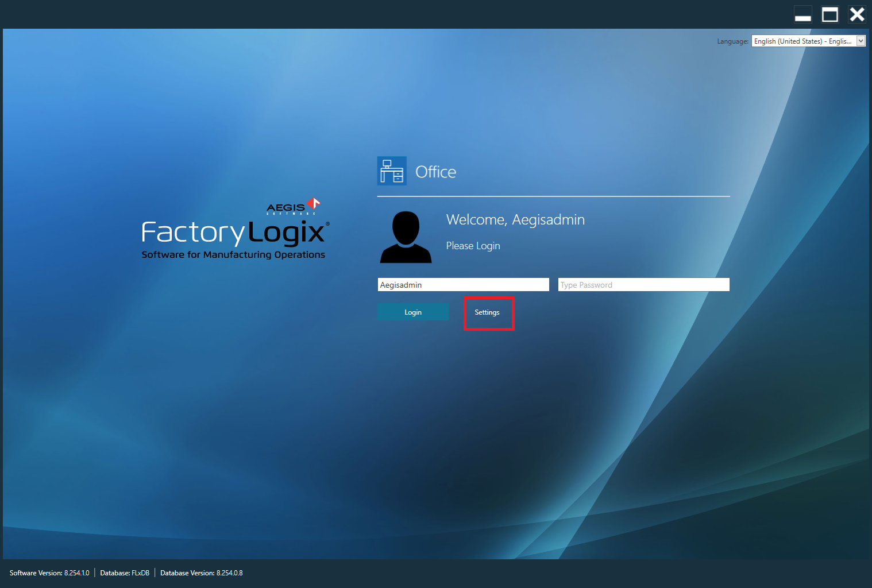Click the red AEGIS banner above FactoryLogix text

[294, 207]
